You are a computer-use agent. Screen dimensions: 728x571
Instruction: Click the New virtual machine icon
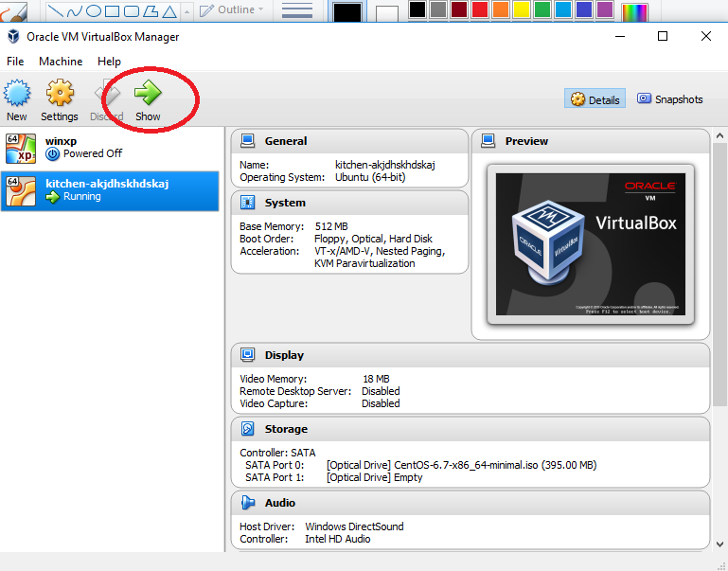[17, 93]
